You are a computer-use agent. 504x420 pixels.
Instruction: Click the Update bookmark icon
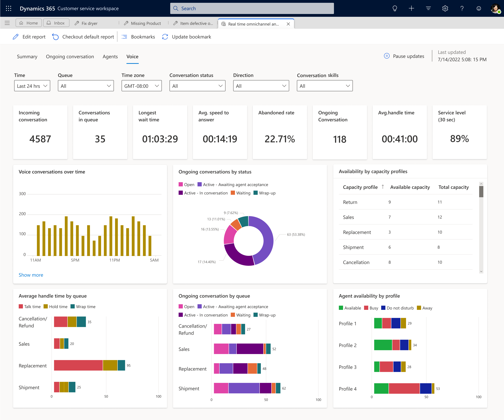pyautogui.click(x=165, y=37)
